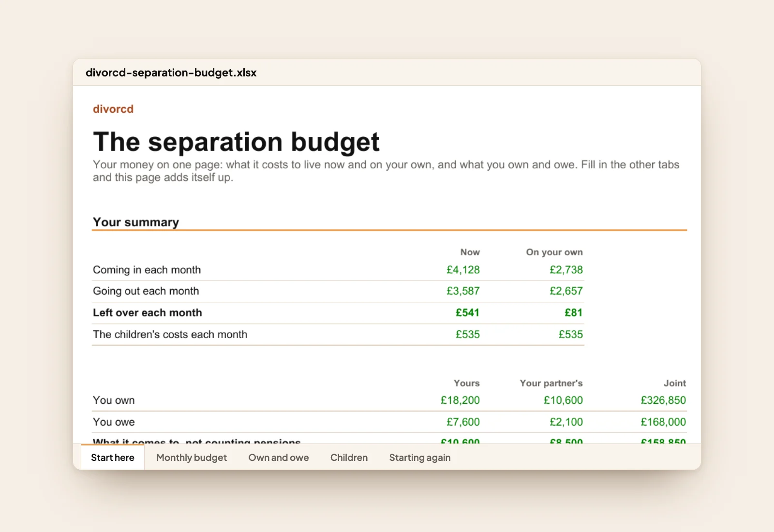Open the Starting again tab
774x532 pixels.
pos(420,458)
